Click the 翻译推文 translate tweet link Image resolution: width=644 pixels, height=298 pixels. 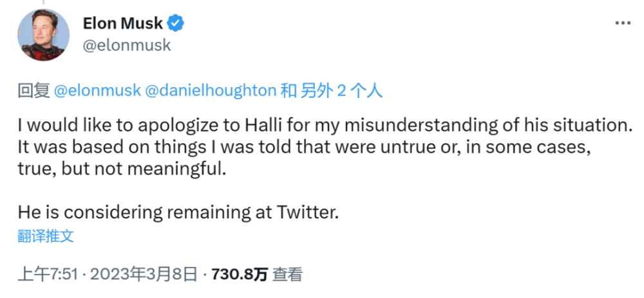tap(46, 236)
